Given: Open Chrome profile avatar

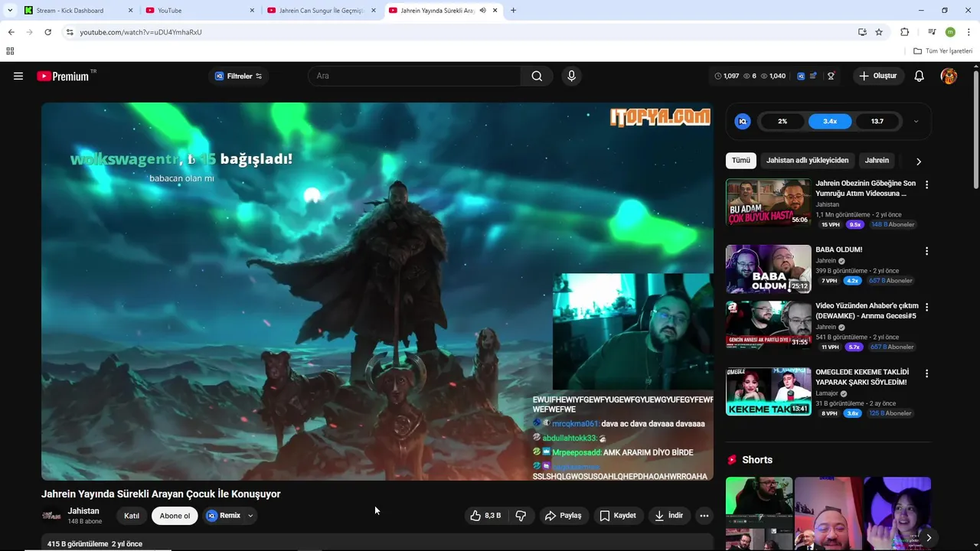Looking at the screenshot, I should point(950,32).
